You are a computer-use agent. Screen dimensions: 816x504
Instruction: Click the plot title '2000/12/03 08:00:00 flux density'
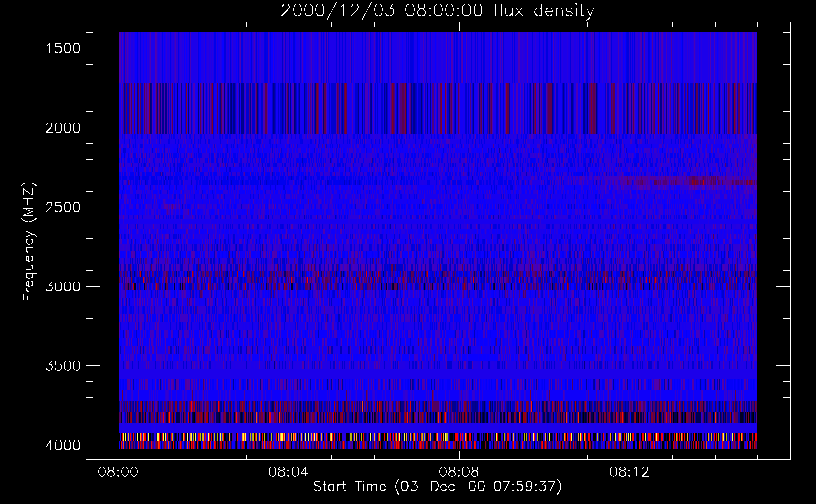437,11
